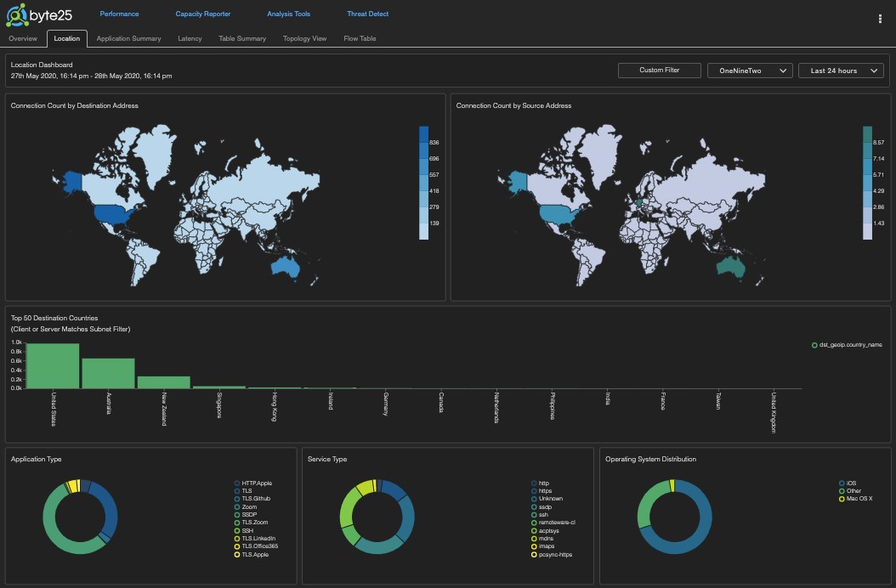Image resolution: width=896 pixels, height=588 pixels.
Task: Open the Performance menu
Action: tap(119, 14)
